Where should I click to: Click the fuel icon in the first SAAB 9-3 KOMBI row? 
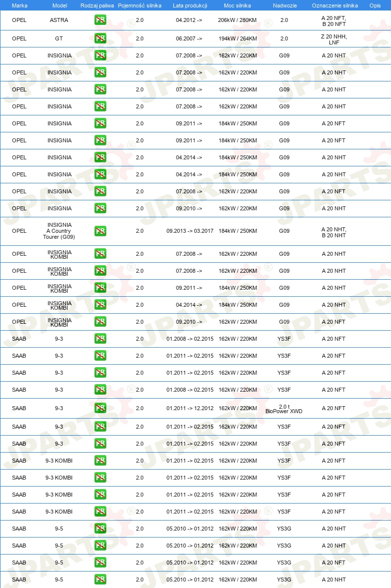tap(100, 461)
